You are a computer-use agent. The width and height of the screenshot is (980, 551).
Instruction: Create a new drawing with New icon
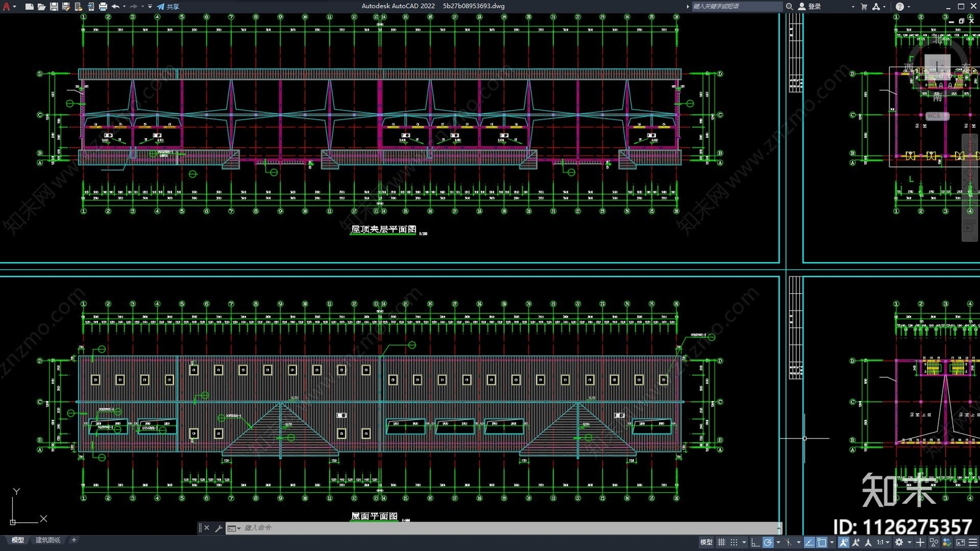pos(29,6)
